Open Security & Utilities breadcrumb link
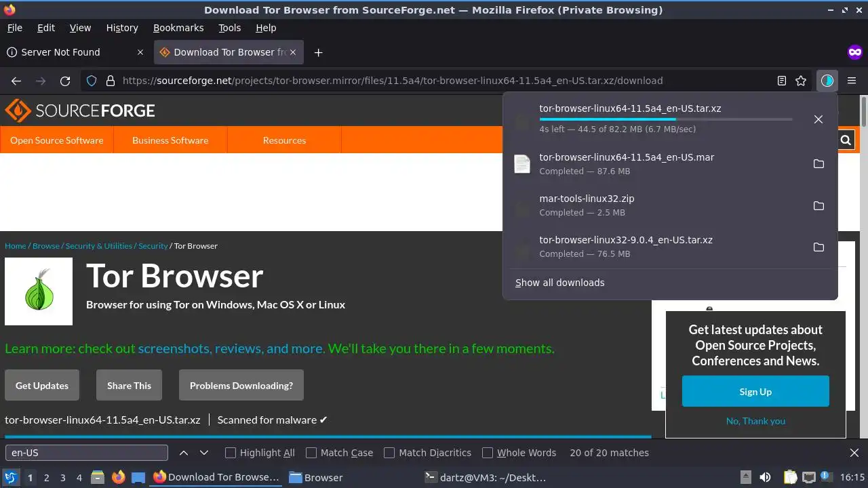Viewport: 868px width, 488px height. pyautogui.click(x=99, y=246)
